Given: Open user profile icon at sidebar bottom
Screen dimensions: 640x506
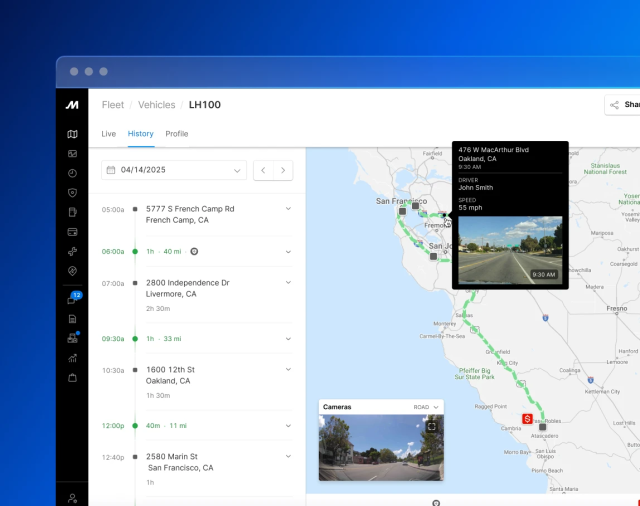Looking at the screenshot, I should coord(72,497).
